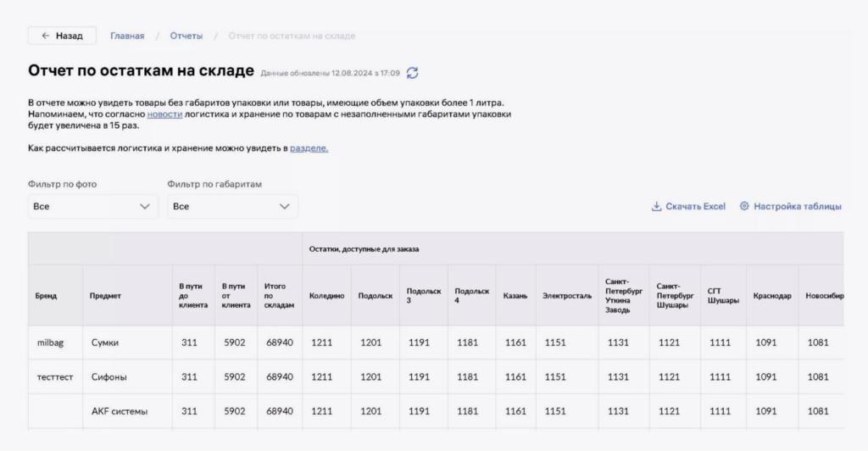This screenshot has width=868, height=451.
Task: Click 5902 in the Сифоны row
Action: pos(235,377)
